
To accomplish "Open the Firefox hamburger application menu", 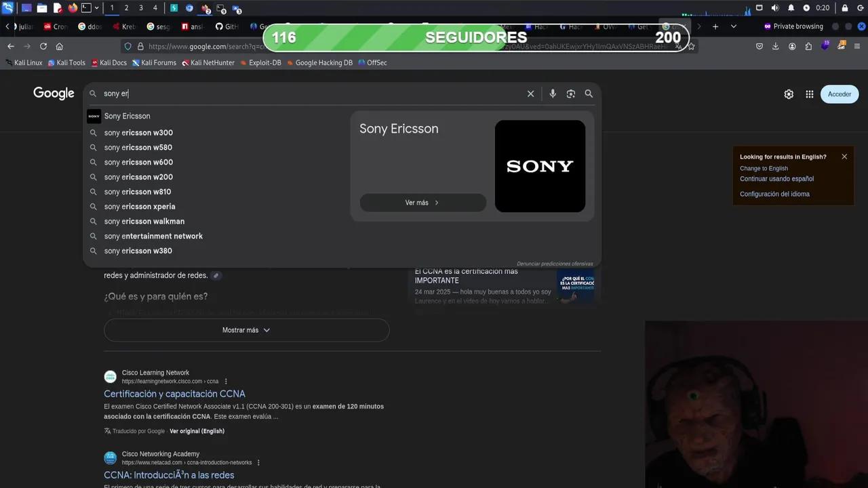I will click(x=858, y=46).
